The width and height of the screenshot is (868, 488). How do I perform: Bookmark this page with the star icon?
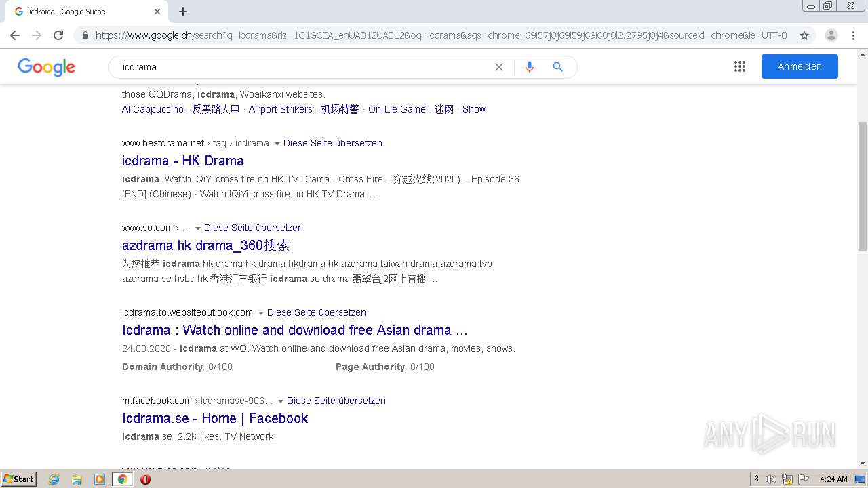click(804, 35)
